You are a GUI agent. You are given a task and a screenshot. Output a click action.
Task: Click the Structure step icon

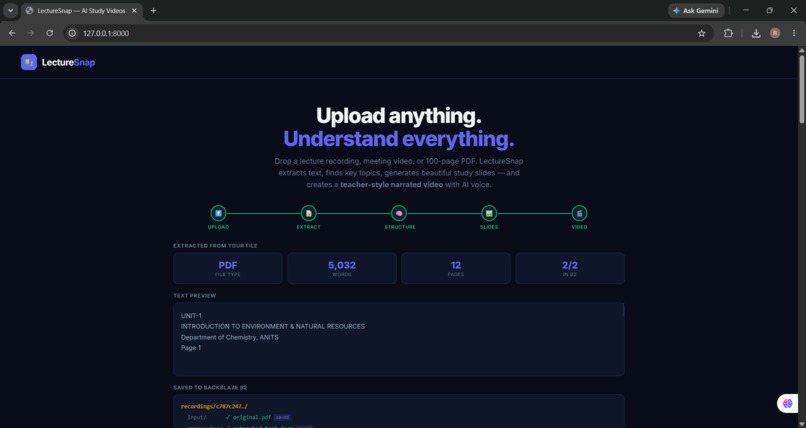[399, 213]
